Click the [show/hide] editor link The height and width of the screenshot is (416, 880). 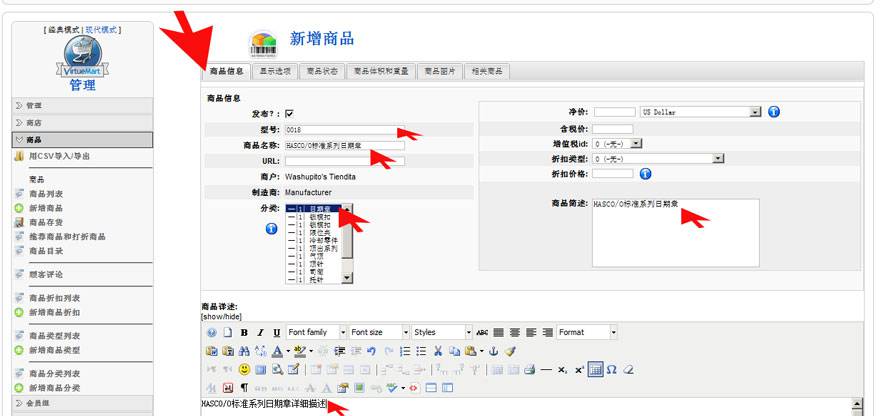221,317
